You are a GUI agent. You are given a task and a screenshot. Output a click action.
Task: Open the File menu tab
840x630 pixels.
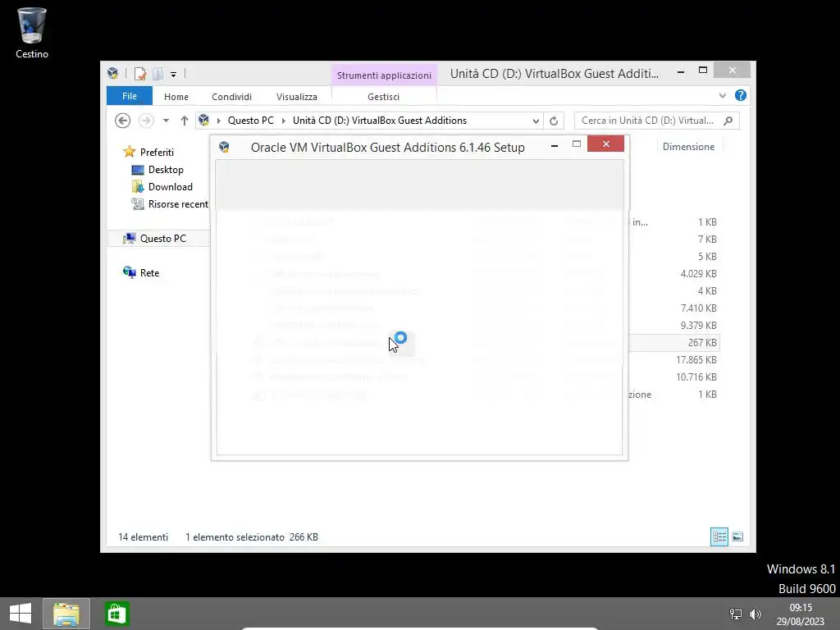[130, 97]
